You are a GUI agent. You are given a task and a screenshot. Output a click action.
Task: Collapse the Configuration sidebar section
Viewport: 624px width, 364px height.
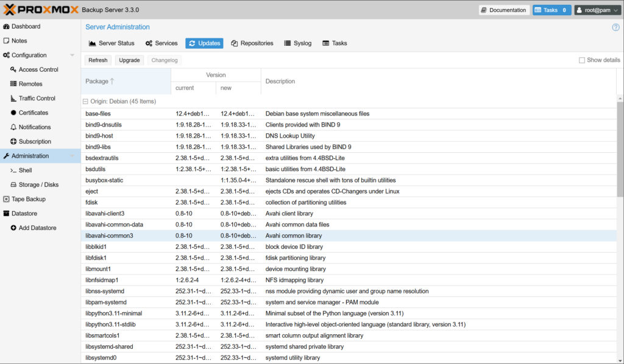73,55
